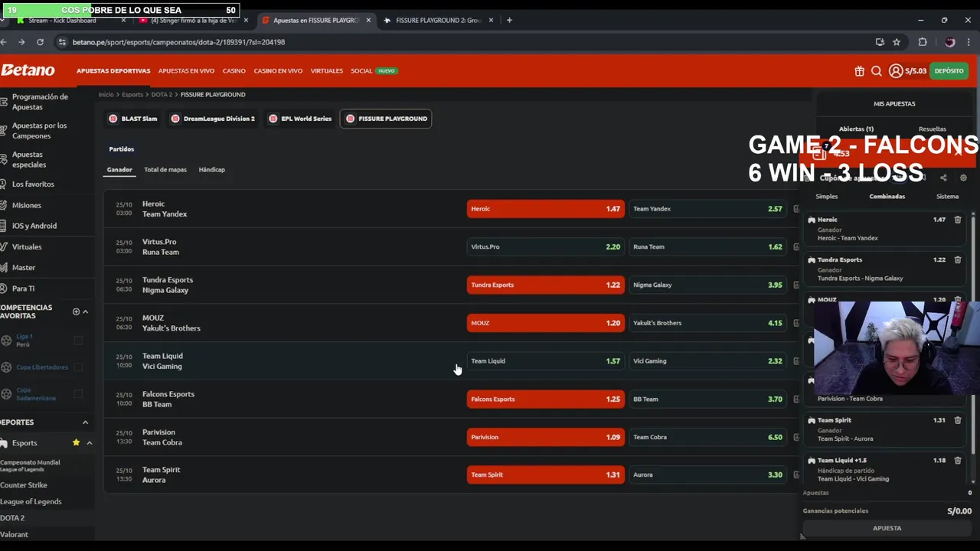Delete the Tundra Esports selection from bet slip
This screenshot has height=551, width=980.
pos(957,259)
